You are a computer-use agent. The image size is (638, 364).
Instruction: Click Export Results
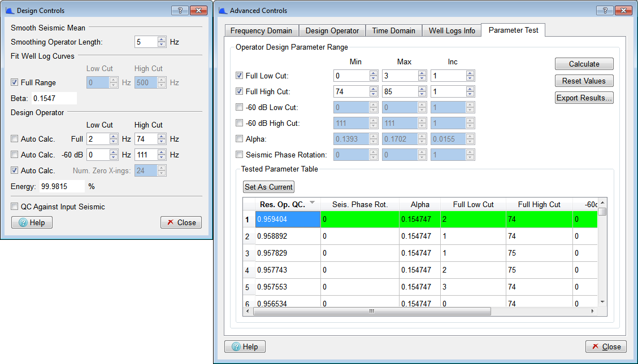tap(584, 97)
